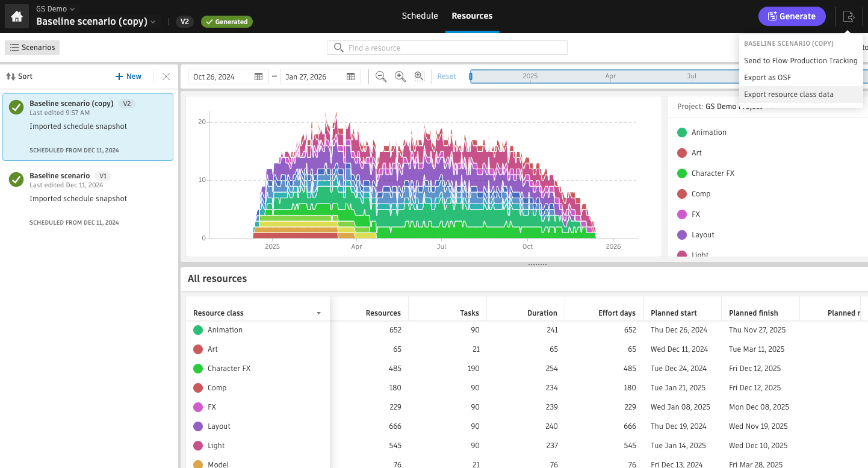This screenshot has height=468, width=868.
Task: Click the FX row label in table
Action: click(212, 407)
